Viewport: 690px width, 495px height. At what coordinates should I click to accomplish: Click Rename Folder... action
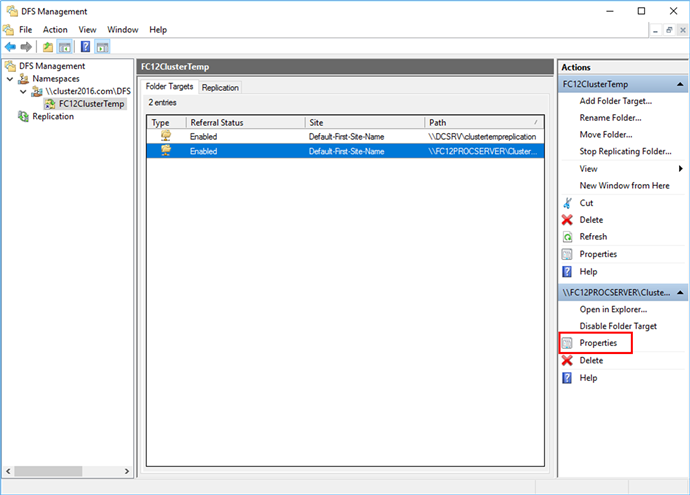(x=610, y=118)
